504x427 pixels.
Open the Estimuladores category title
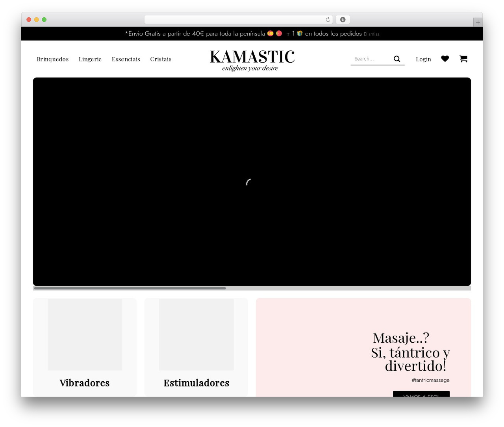click(196, 383)
